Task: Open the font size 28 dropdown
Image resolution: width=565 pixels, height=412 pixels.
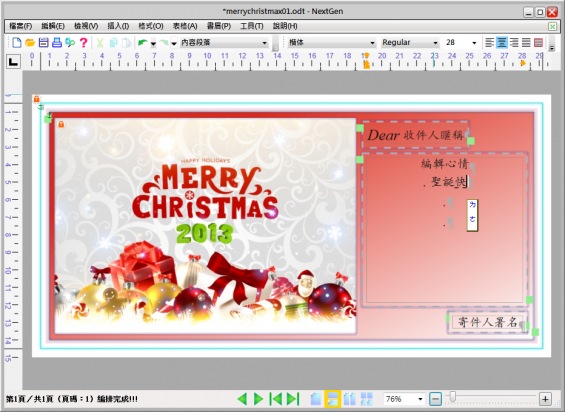Action: 474,43
